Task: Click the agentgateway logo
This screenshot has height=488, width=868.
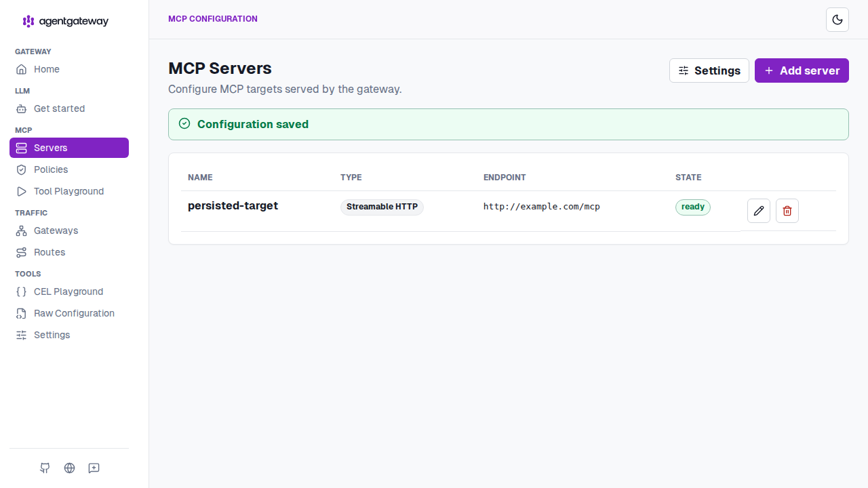Action: pos(66,21)
